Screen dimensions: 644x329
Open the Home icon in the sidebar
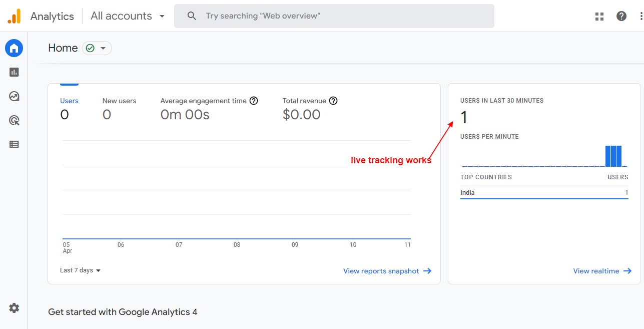click(x=14, y=48)
